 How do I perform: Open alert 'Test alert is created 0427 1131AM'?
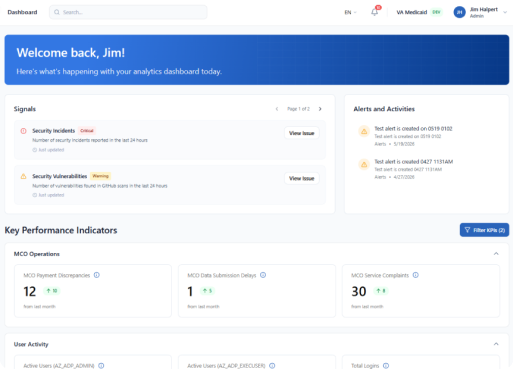(x=414, y=162)
